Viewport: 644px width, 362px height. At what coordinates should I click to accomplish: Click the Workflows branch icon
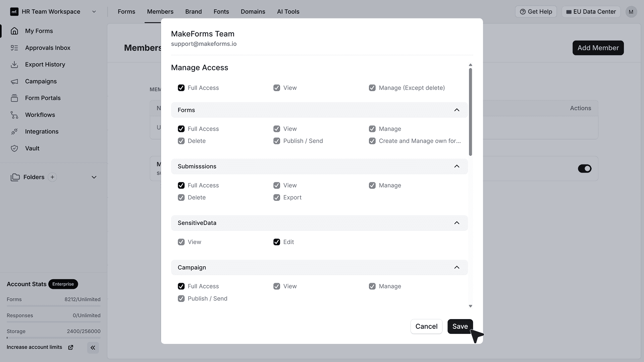(x=14, y=115)
